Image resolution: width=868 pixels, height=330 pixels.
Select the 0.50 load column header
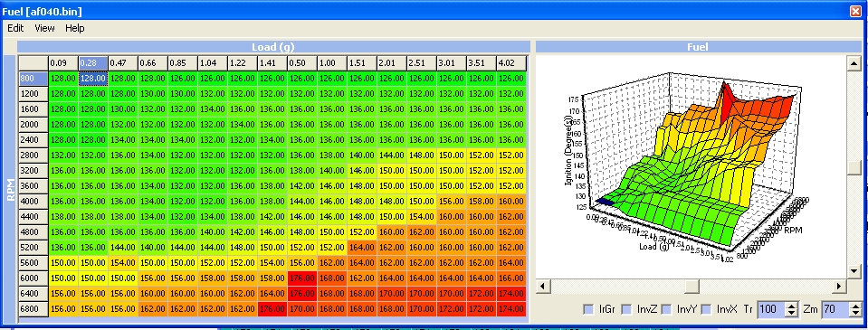pos(302,63)
